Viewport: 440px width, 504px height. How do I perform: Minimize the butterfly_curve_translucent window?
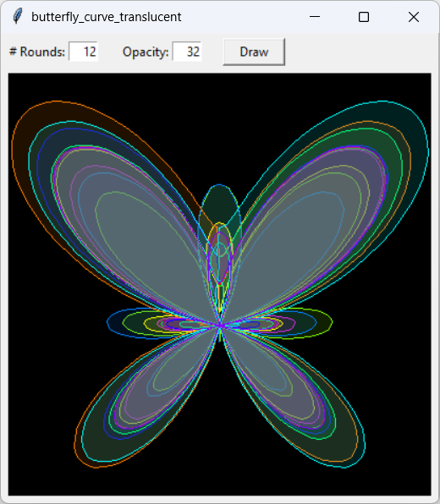(315, 17)
